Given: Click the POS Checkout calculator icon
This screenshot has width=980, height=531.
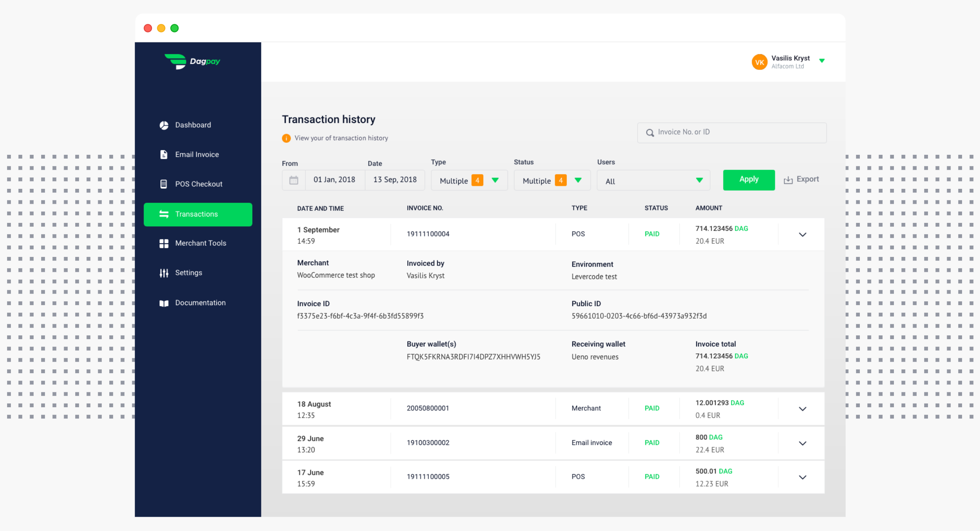Looking at the screenshot, I should pos(164,184).
